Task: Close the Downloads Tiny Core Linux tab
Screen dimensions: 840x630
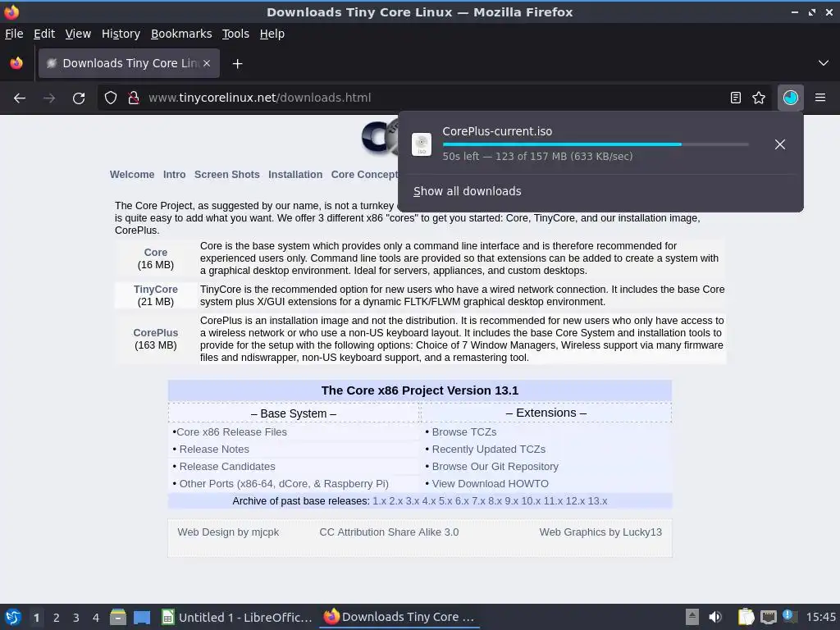Action: tap(207, 63)
